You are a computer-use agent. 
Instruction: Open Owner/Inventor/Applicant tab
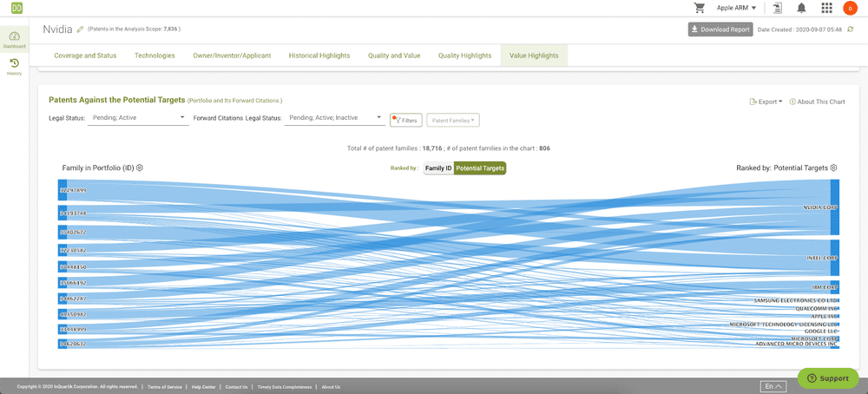tap(232, 56)
